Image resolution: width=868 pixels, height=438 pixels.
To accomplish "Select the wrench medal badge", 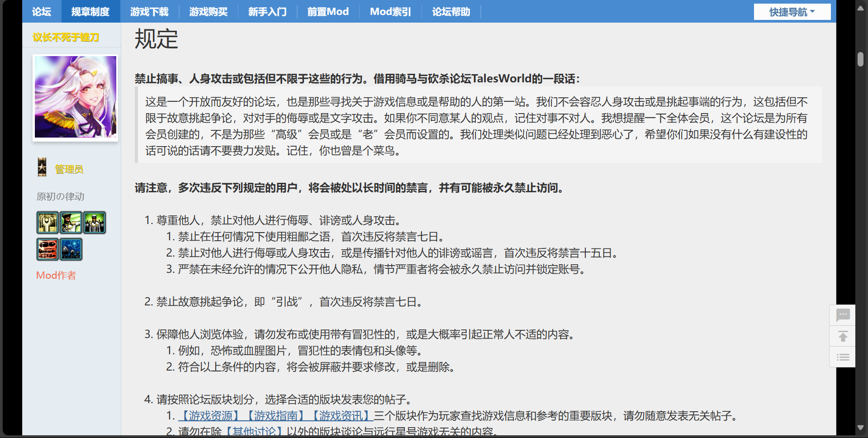I will [x=47, y=222].
